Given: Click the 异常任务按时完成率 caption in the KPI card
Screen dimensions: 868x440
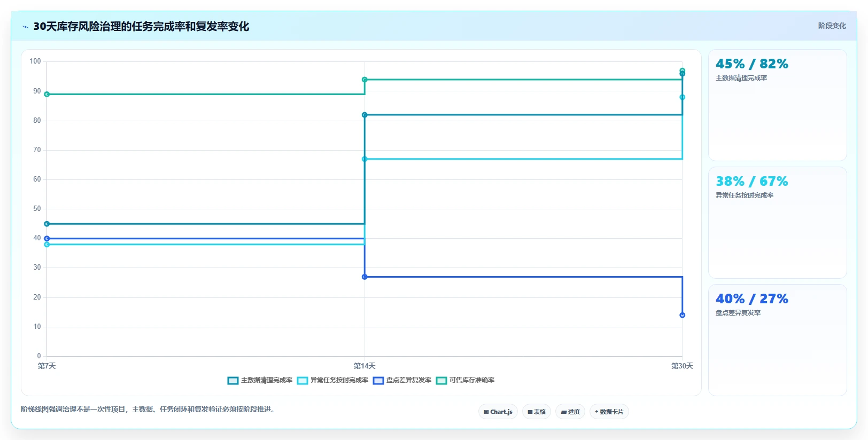Looking at the screenshot, I should pyautogui.click(x=745, y=195).
